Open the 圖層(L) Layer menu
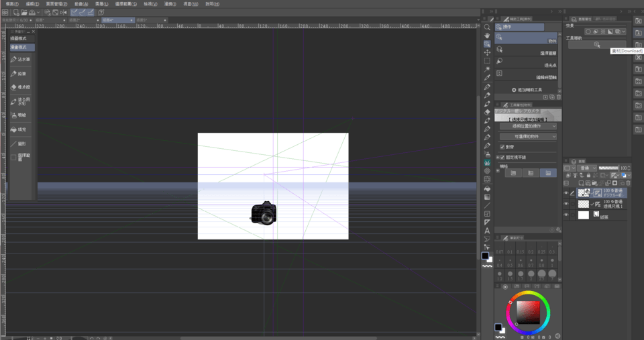Image resolution: width=644 pixels, height=340 pixels. point(101,4)
